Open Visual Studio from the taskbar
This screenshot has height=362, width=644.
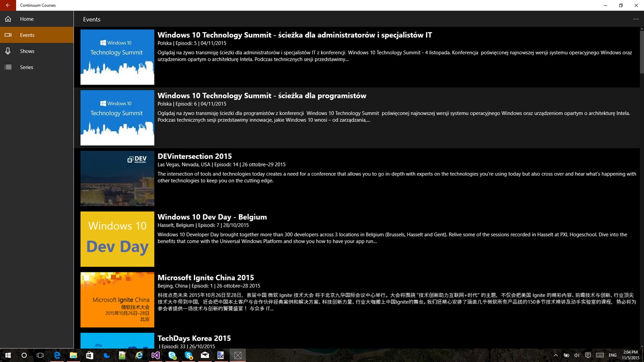156,355
